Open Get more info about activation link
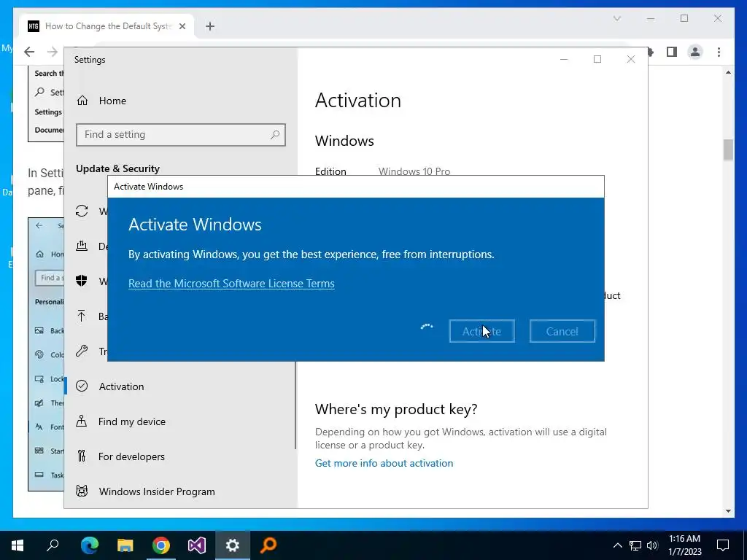747x560 pixels. 384,463
